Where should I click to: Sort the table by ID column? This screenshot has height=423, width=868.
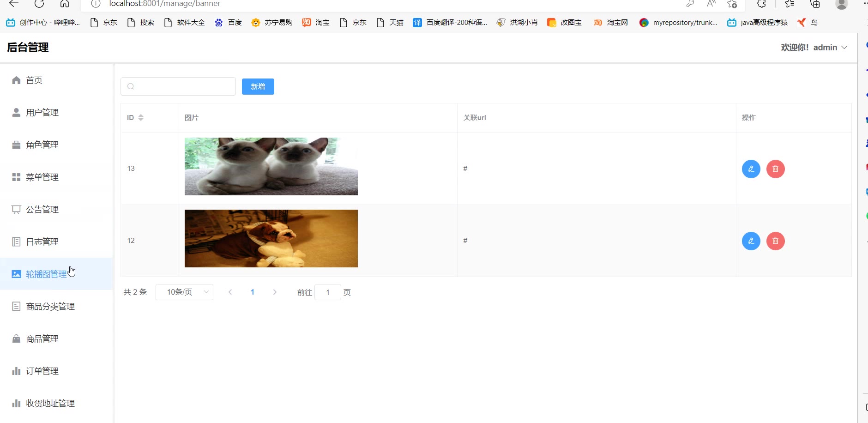pyautogui.click(x=141, y=118)
